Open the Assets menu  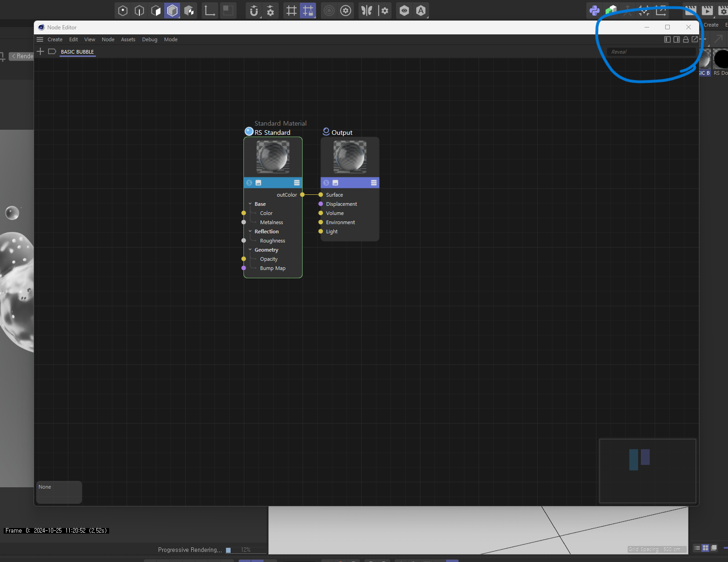(x=128, y=39)
